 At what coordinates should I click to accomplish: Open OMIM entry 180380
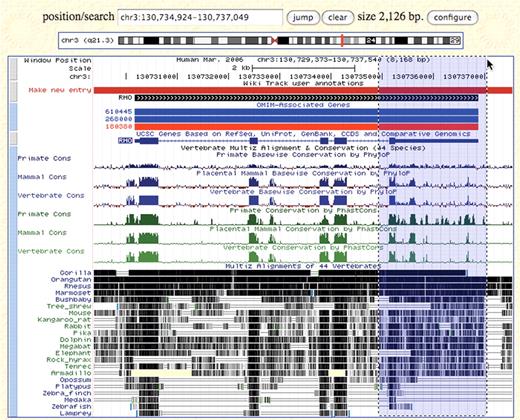click(x=119, y=127)
